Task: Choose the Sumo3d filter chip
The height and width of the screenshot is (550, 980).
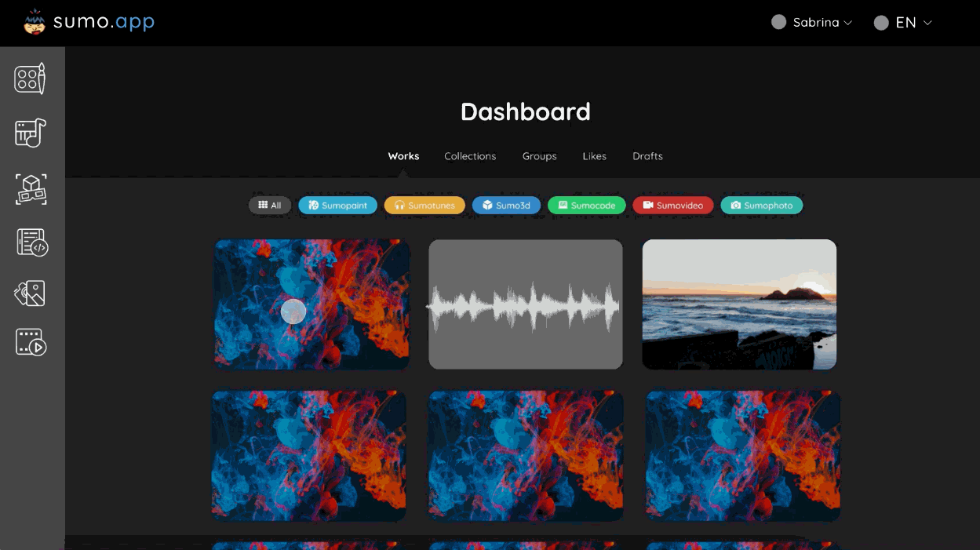Action: 507,206
